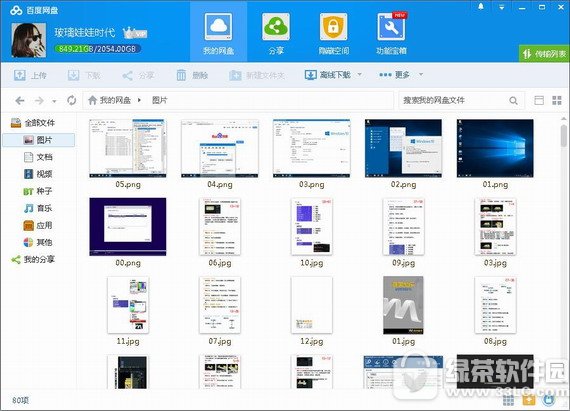Select 应用 in the sidebar
Viewport: 570px width, 411px height.
pyautogui.click(x=39, y=225)
